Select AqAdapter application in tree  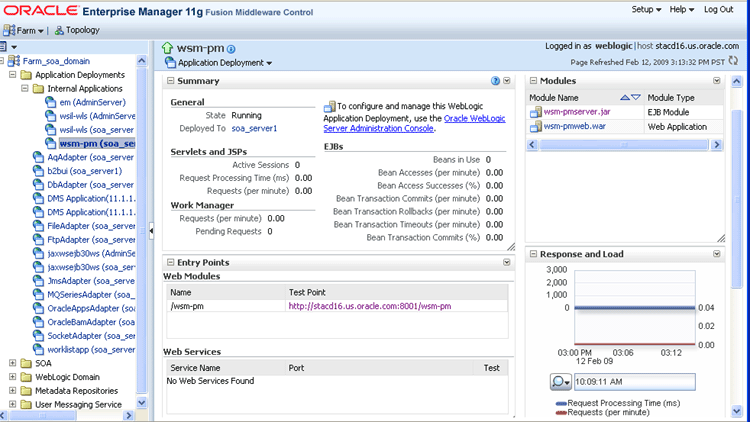(90, 157)
